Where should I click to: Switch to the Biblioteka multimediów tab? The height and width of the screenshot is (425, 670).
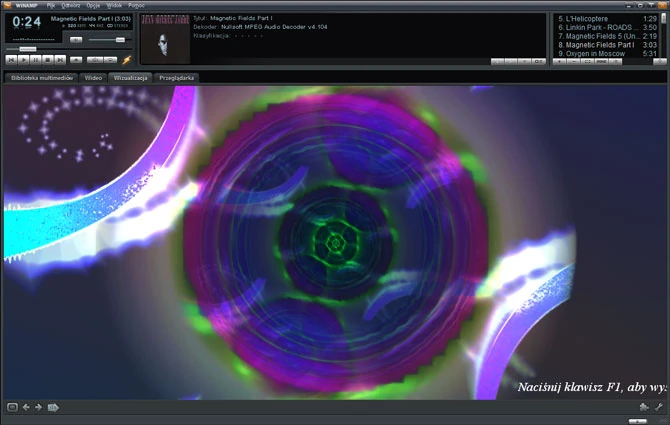[x=41, y=78]
